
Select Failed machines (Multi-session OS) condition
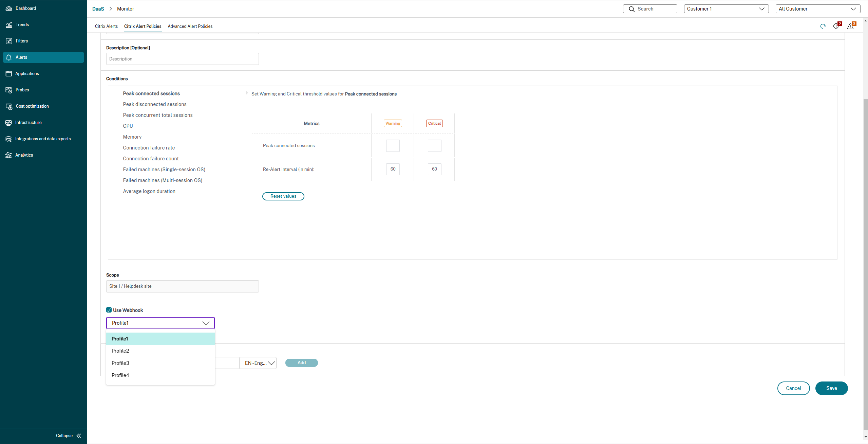click(163, 180)
